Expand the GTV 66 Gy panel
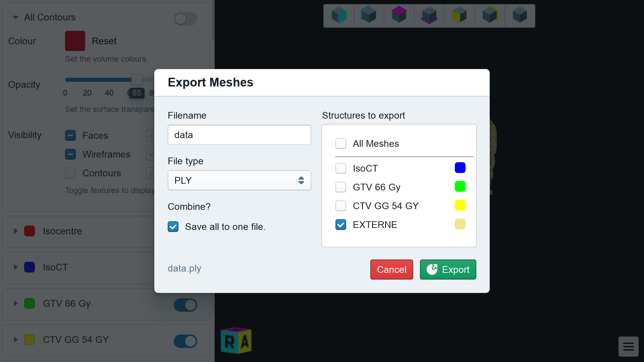The height and width of the screenshot is (362, 644). coord(15,303)
